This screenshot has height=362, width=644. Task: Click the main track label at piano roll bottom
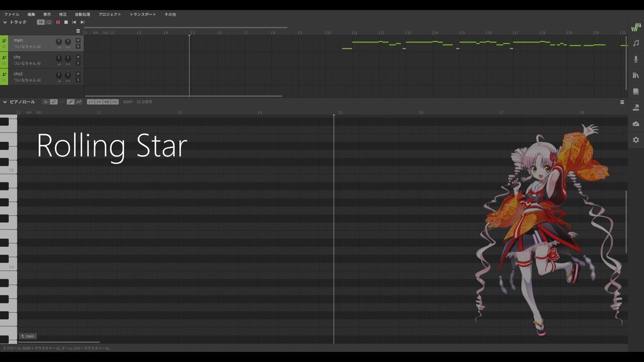[x=28, y=336]
